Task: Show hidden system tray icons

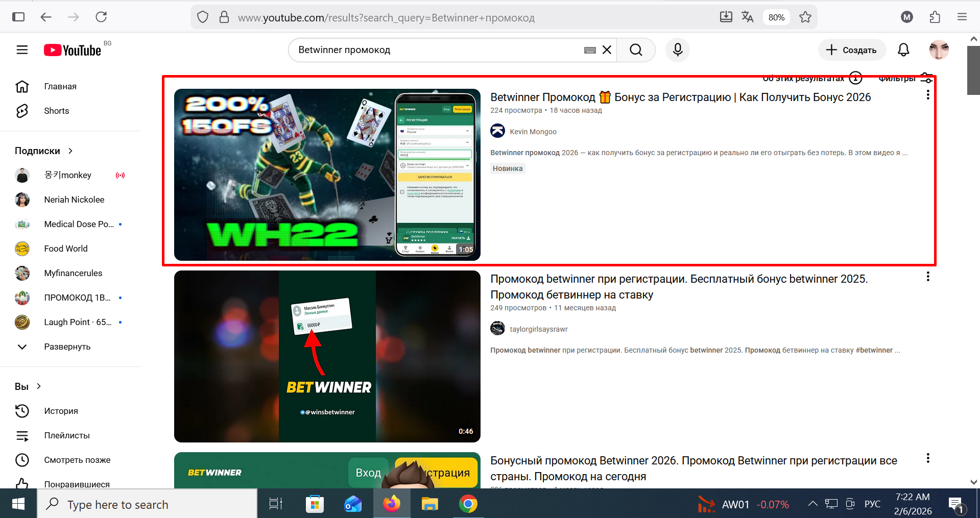Action: [x=812, y=504]
